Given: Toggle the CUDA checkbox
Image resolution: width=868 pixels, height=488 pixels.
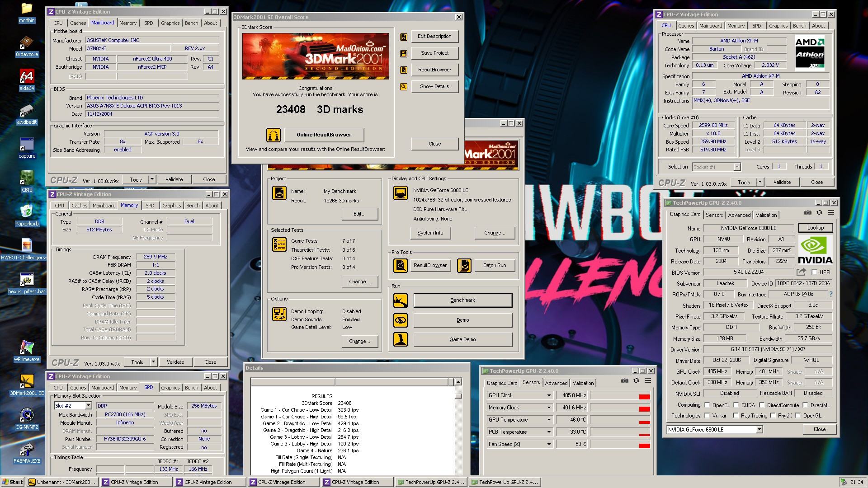Looking at the screenshot, I should point(736,405).
